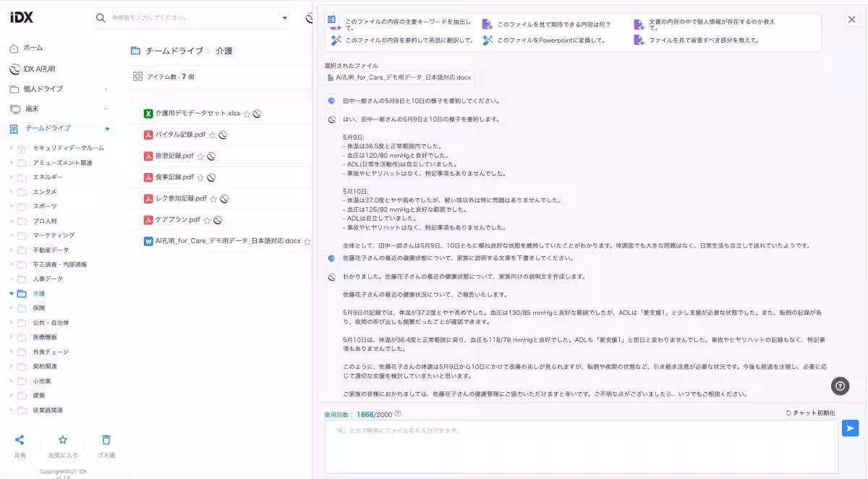Expand the アミューズメント関連 folder arrow
This screenshot has height=479, width=868.
[11, 163]
